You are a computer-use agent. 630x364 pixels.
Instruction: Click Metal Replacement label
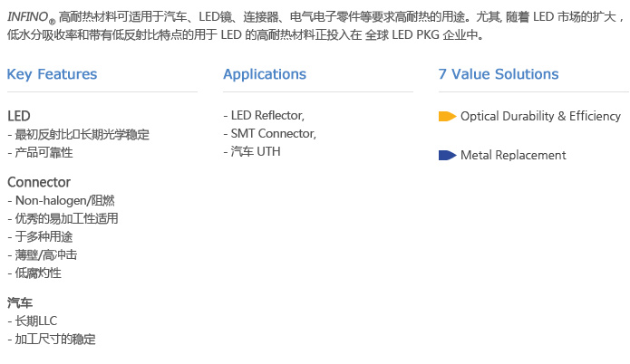coord(513,156)
